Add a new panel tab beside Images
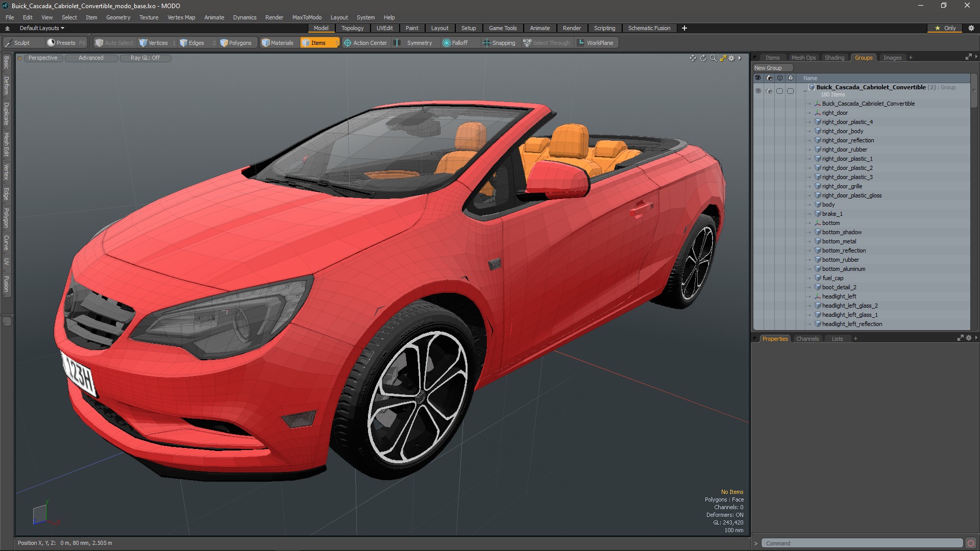The width and height of the screenshot is (980, 551). click(911, 58)
